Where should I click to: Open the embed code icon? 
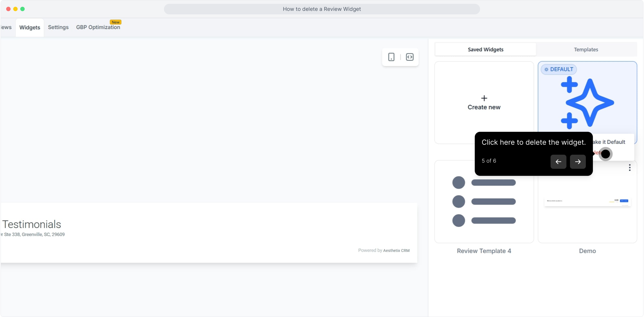pos(410,57)
